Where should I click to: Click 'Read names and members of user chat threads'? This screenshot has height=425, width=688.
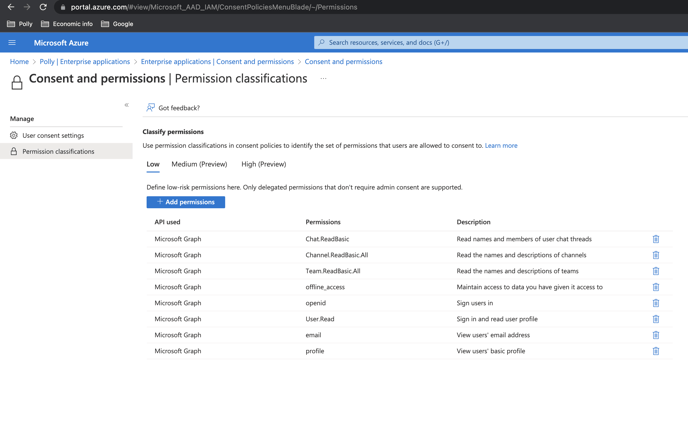tap(524, 239)
